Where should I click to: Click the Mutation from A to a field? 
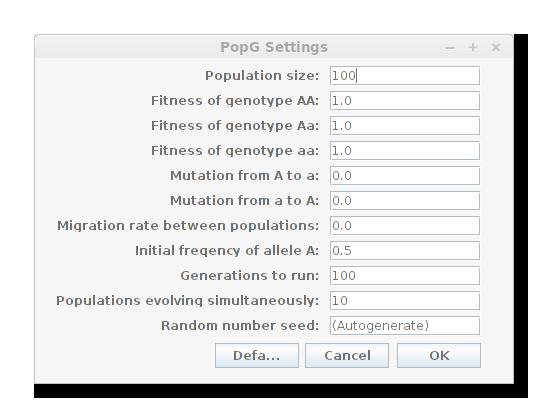point(405,175)
